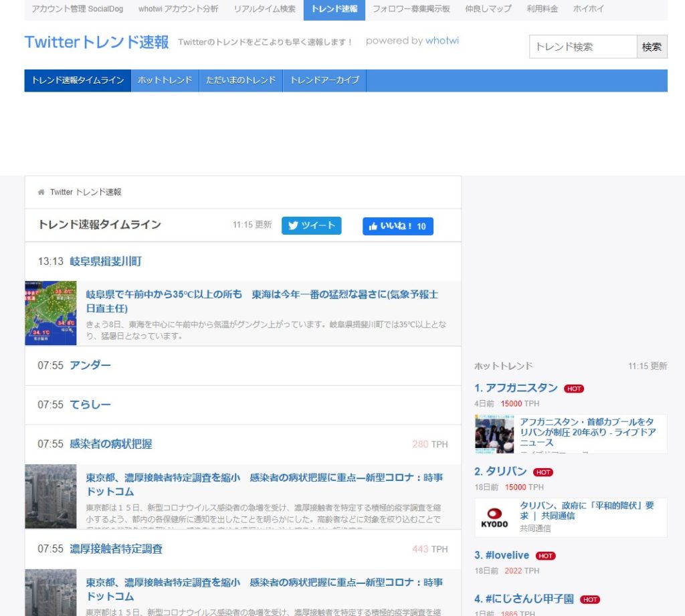Open the トレンドアーカイブ tab

[x=325, y=80]
